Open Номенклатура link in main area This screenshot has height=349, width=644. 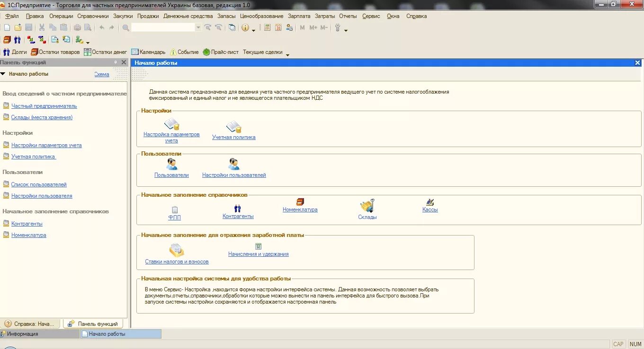click(300, 209)
